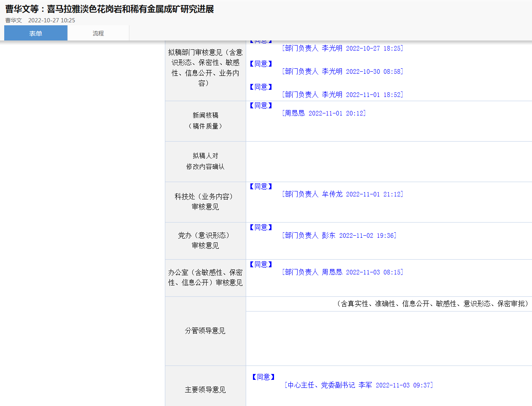Click the empty 分管领导意见 opinion field
The height and width of the screenshot is (406, 532).
coord(389,338)
